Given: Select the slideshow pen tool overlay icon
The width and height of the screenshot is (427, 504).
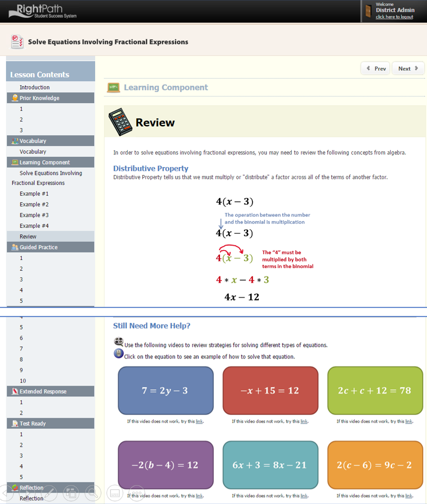Looking at the screenshot, I should (49, 493).
